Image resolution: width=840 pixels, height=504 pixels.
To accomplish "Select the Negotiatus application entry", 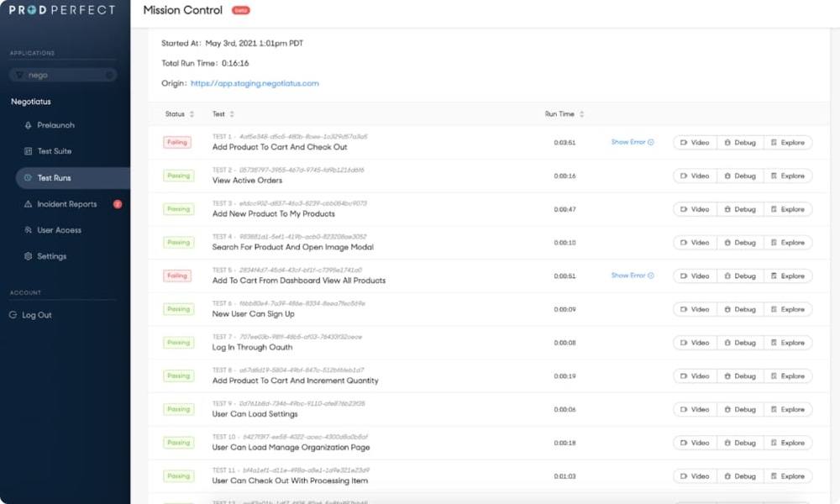I will click(x=31, y=102).
